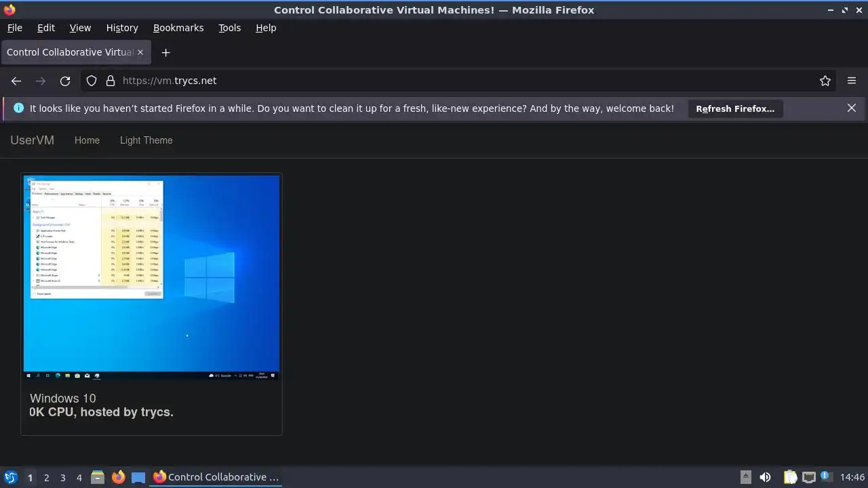Switch to workspace 4
The height and width of the screenshot is (488, 868).
tap(79, 477)
